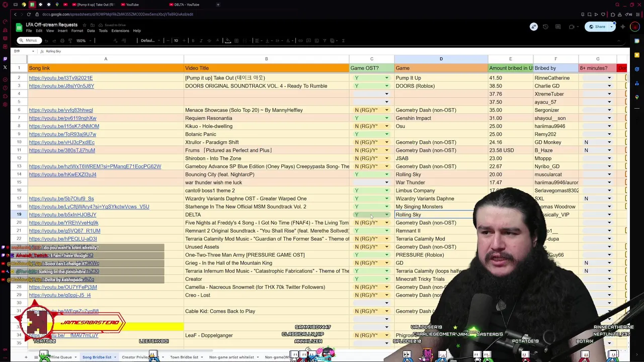Screen dimensions: 644x362
Task: Open the all sheets list icon
Action: (36, 357)
